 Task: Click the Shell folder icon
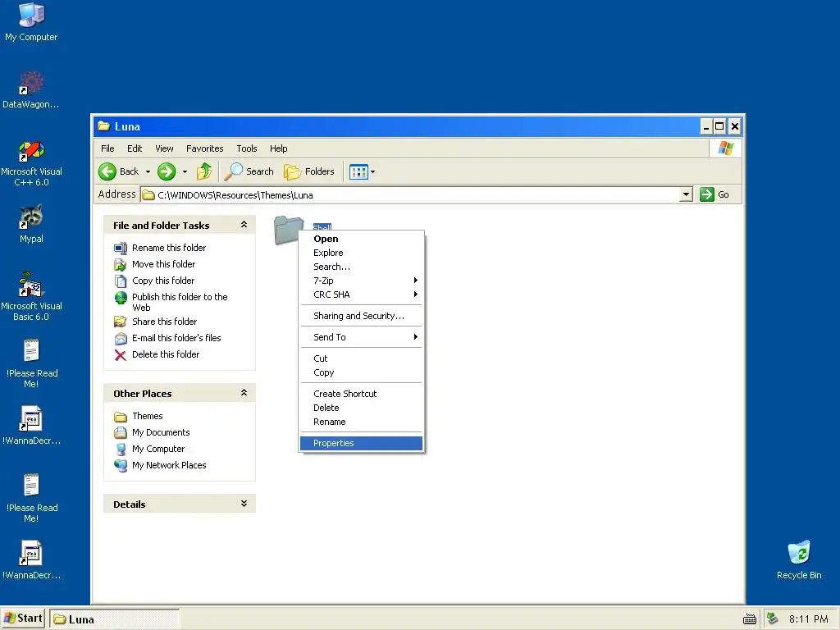[288, 230]
